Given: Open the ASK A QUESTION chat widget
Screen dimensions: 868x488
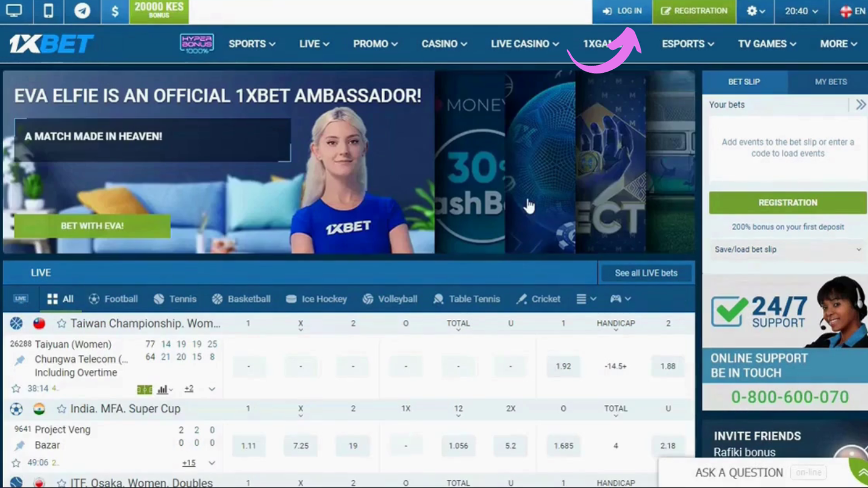Looking at the screenshot, I should coord(763,473).
